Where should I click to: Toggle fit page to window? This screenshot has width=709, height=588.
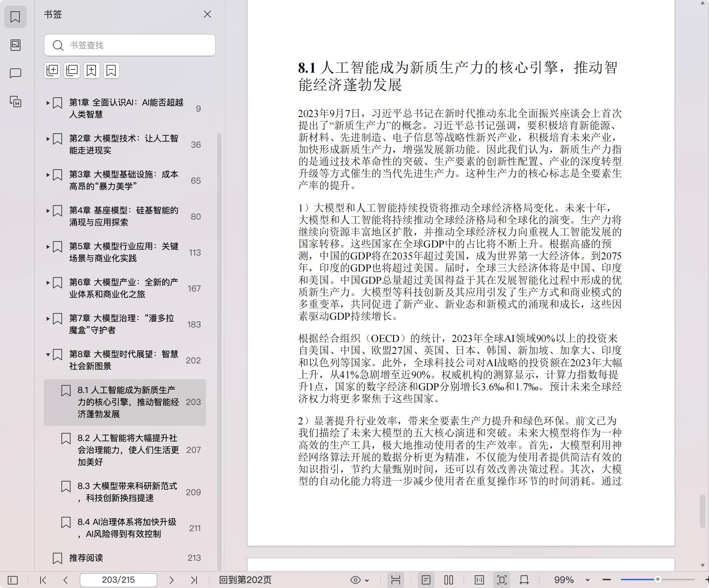(502, 580)
